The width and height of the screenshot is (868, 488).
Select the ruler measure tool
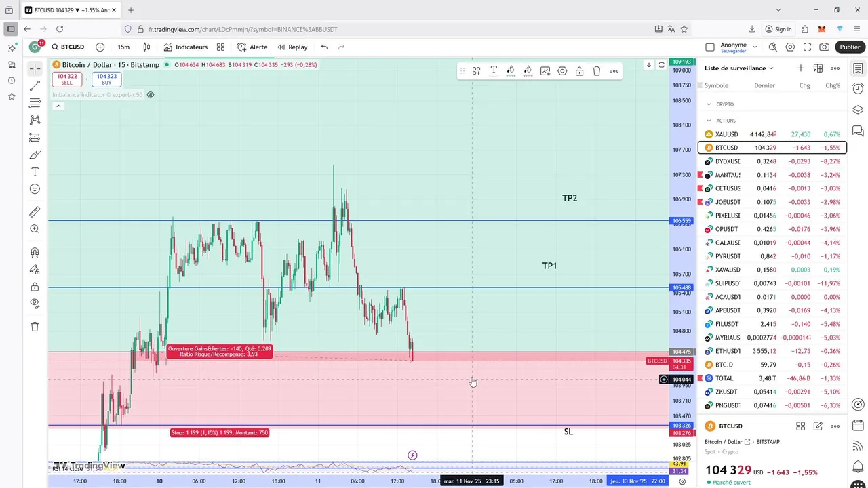click(35, 212)
